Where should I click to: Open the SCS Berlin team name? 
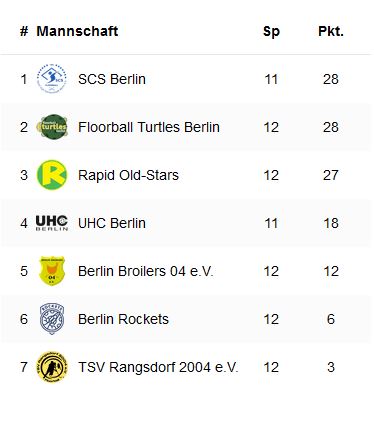(112, 79)
